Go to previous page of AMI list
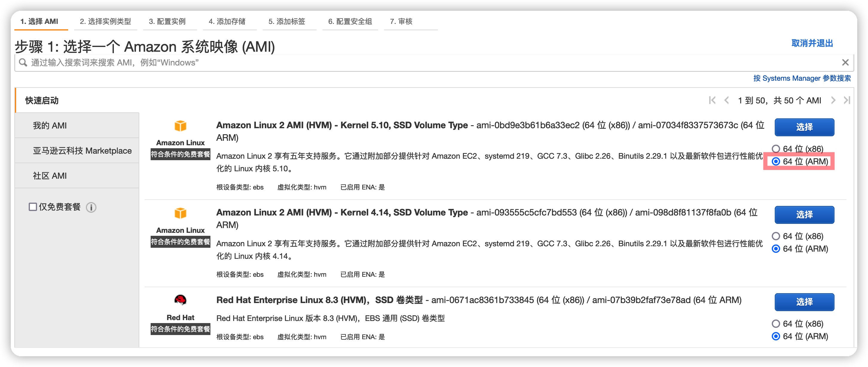The image size is (868, 367). (x=727, y=100)
